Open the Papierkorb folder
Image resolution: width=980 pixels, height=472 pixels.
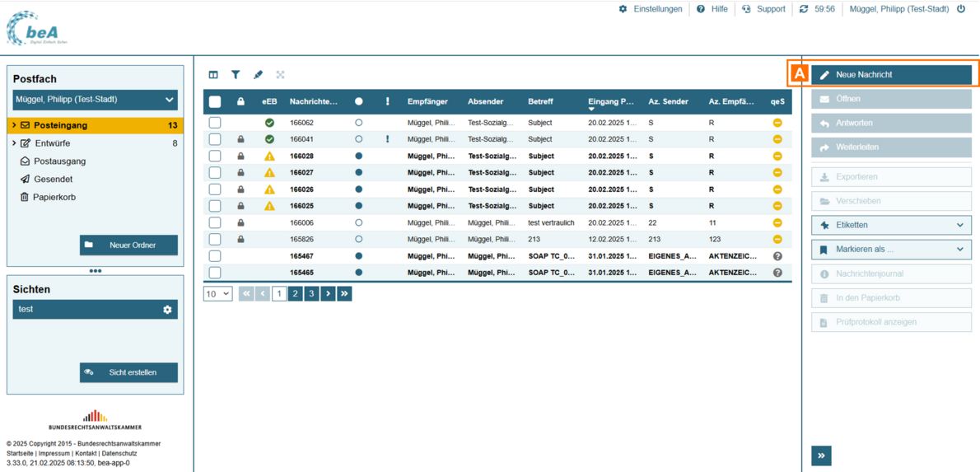point(53,197)
